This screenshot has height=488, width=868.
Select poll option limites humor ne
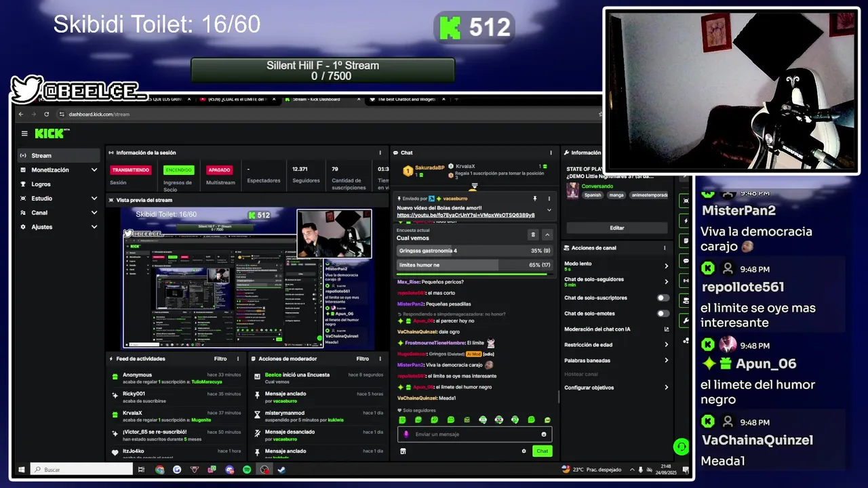(x=475, y=265)
